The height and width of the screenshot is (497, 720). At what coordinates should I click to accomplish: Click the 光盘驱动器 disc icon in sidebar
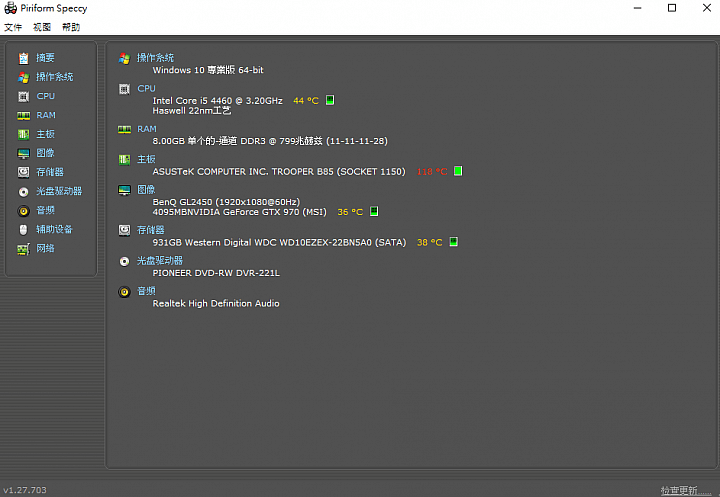click(x=23, y=192)
